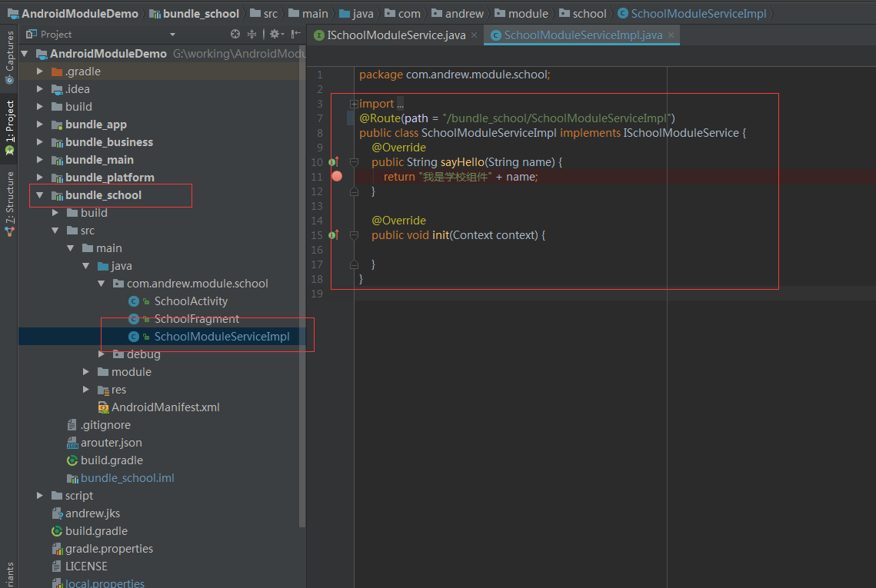This screenshot has height=588, width=876.
Task: Fold the sayHello method body
Action: [355, 162]
